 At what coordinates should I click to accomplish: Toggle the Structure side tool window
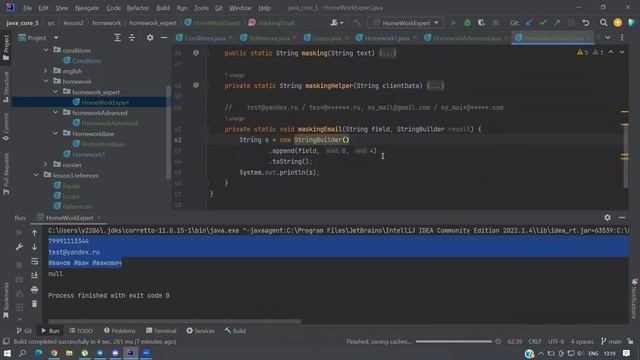6,87
